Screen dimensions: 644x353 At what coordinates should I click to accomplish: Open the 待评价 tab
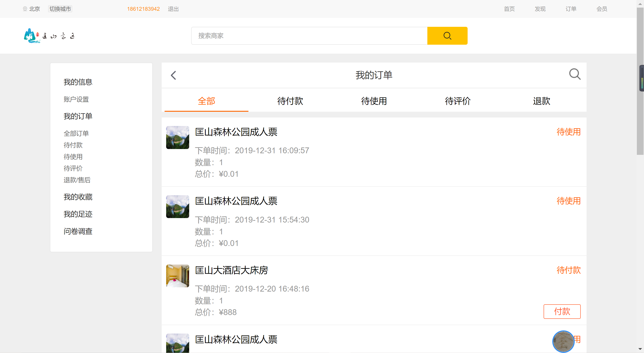pyautogui.click(x=458, y=101)
